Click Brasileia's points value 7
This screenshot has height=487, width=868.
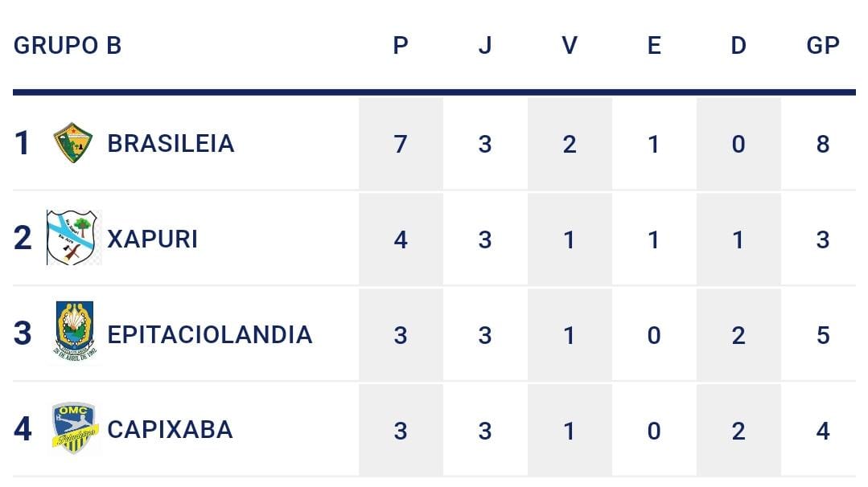click(x=401, y=144)
